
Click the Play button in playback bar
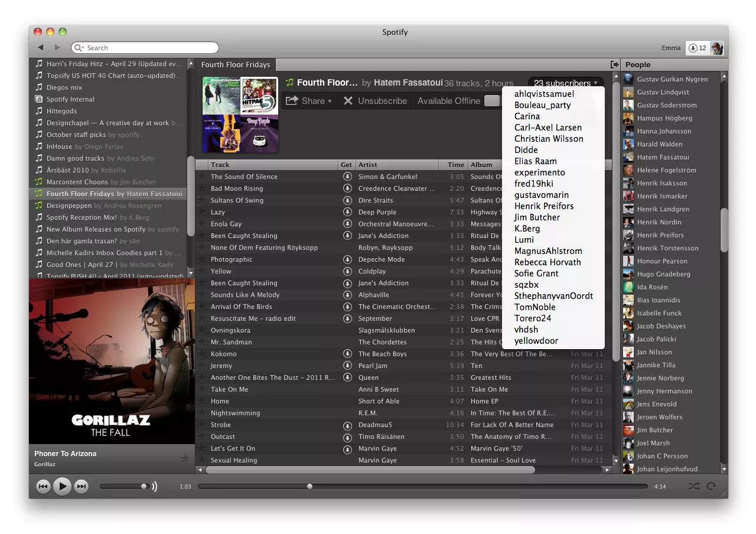[x=62, y=486]
